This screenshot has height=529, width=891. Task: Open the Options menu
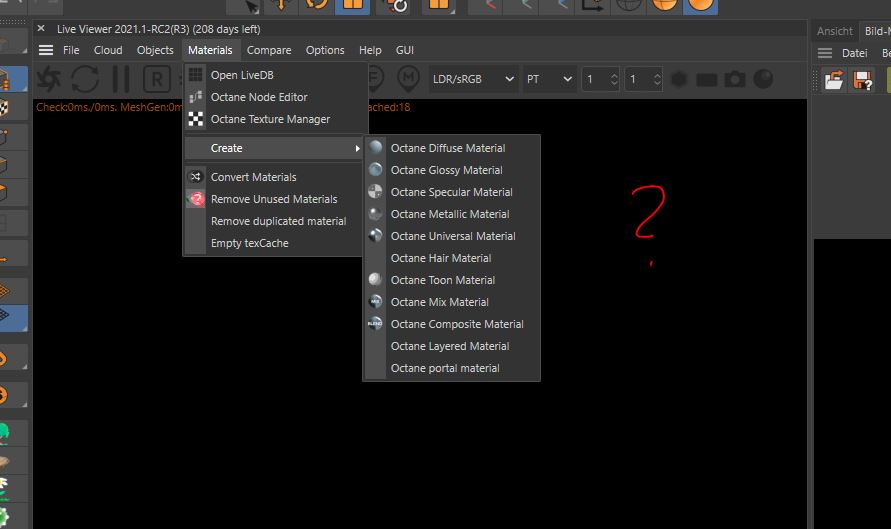pos(325,50)
